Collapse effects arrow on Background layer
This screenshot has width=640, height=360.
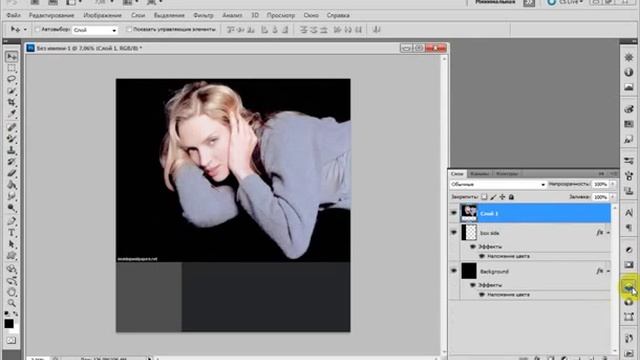(608, 271)
